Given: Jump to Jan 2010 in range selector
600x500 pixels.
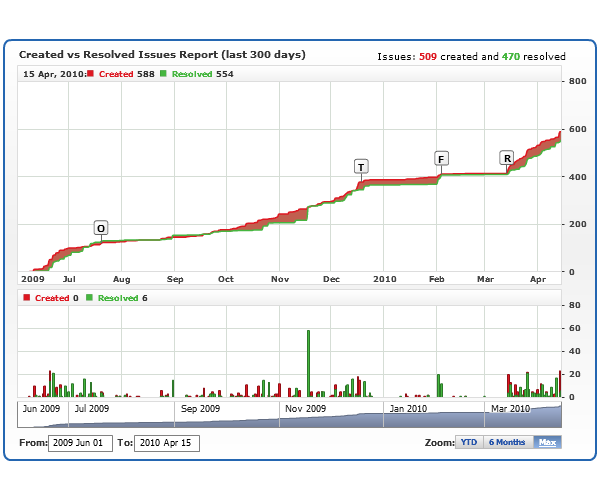Looking at the screenshot, I should tap(408, 408).
